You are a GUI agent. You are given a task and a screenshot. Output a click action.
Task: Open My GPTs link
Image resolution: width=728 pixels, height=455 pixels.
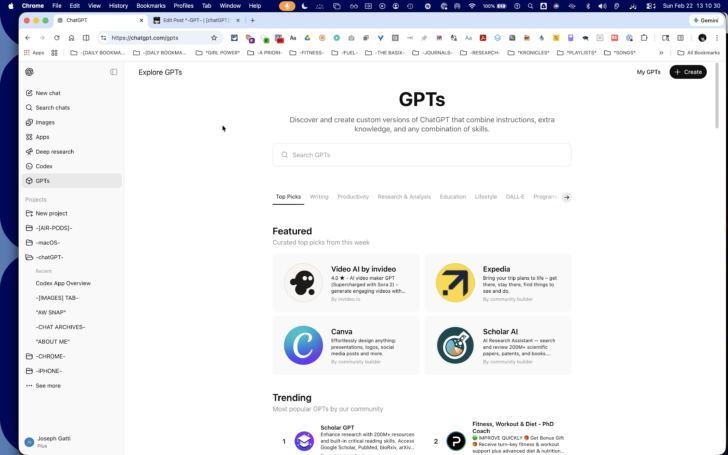click(x=649, y=72)
